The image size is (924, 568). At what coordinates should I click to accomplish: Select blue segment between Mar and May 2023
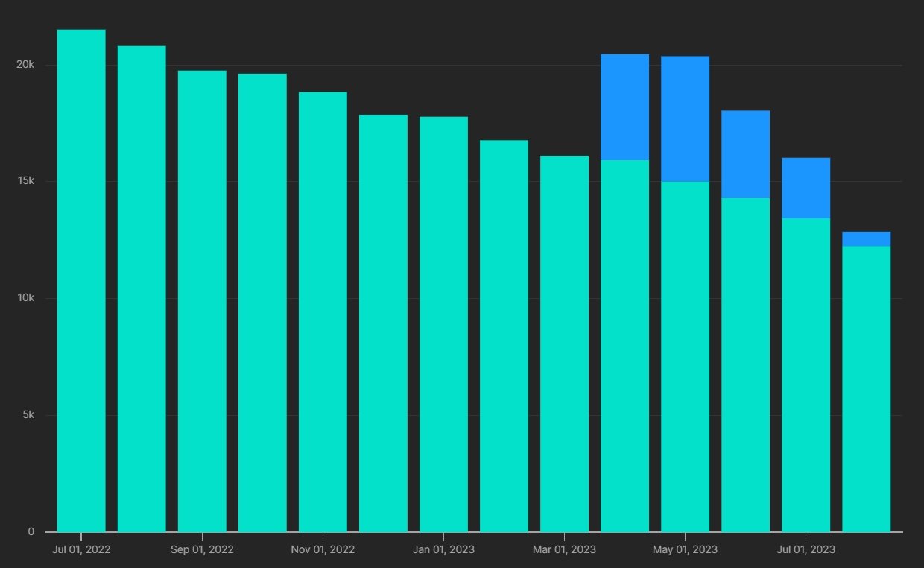coord(624,107)
